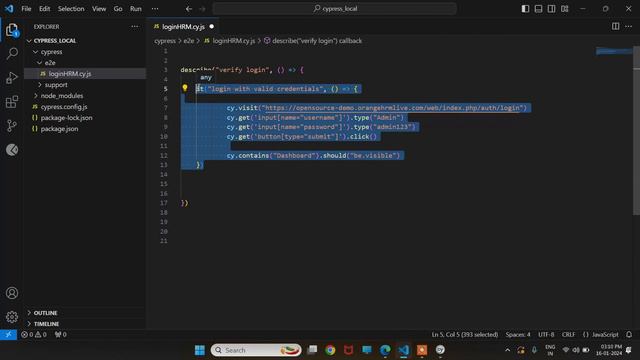Screen dimensions: 640x360
Task: Click the Customize Layout icon
Action: click(565, 9)
